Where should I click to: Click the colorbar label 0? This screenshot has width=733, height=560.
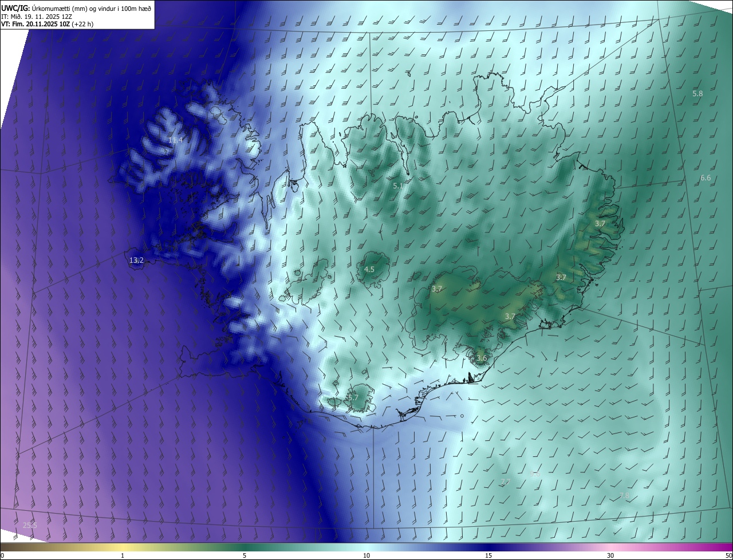(x=2, y=555)
